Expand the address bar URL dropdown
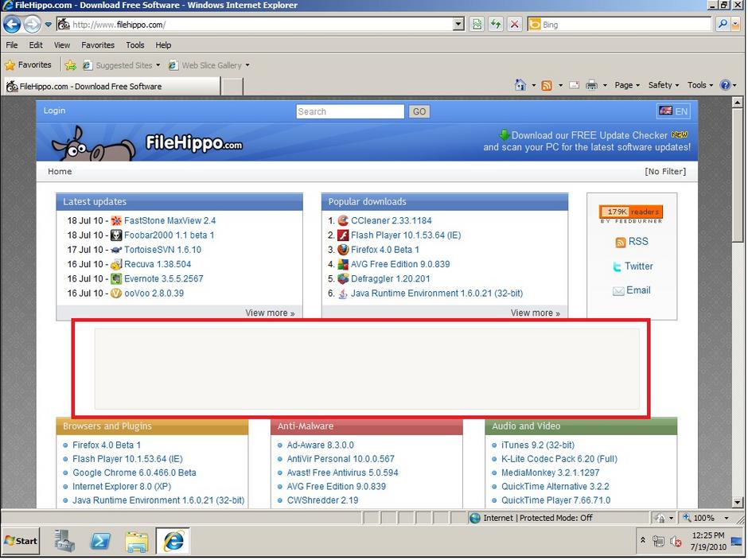748x560 pixels. (x=458, y=25)
